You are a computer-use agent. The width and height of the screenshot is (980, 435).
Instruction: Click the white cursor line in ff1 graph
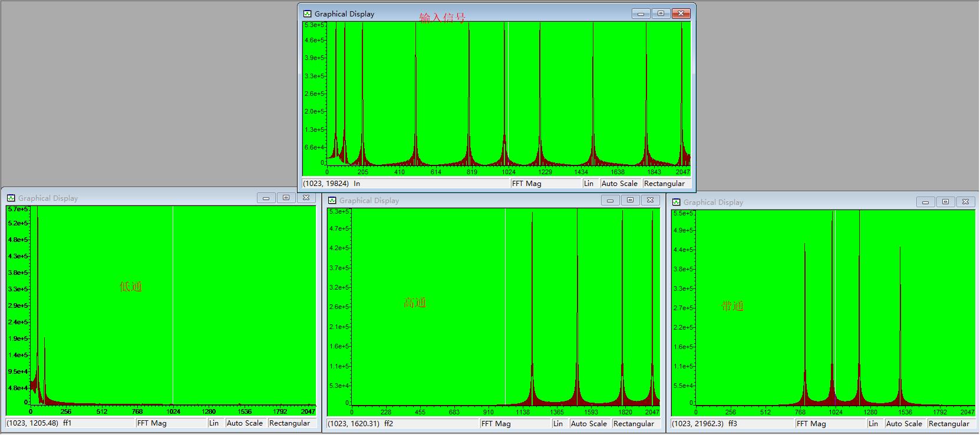coord(173,294)
